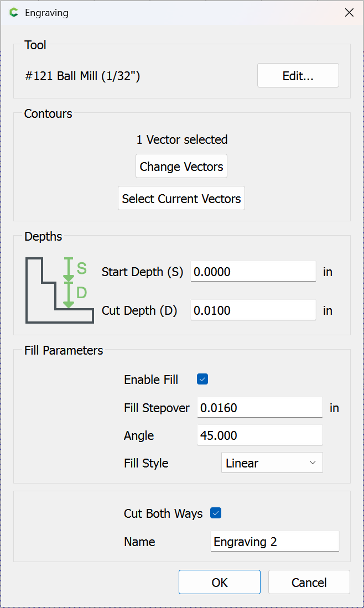The width and height of the screenshot is (364, 608).
Task: Open the tool editor with Edit... button
Action: coord(298,76)
